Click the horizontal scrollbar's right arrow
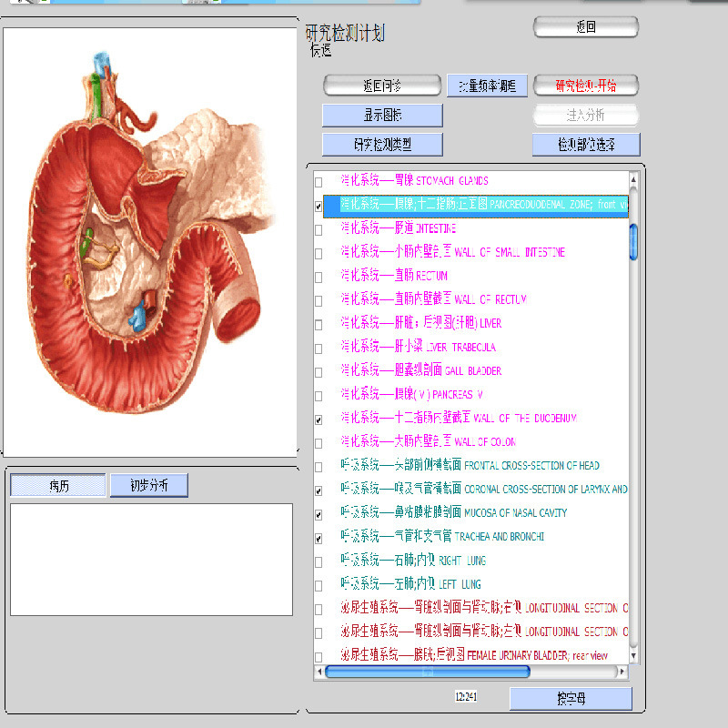Screen dimensions: 728x728 [621, 672]
